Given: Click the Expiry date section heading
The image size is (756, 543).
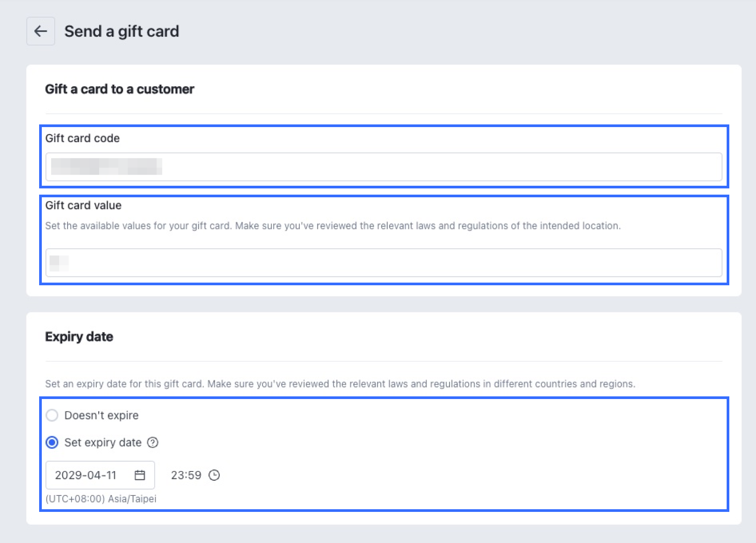Looking at the screenshot, I should click(x=79, y=336).
